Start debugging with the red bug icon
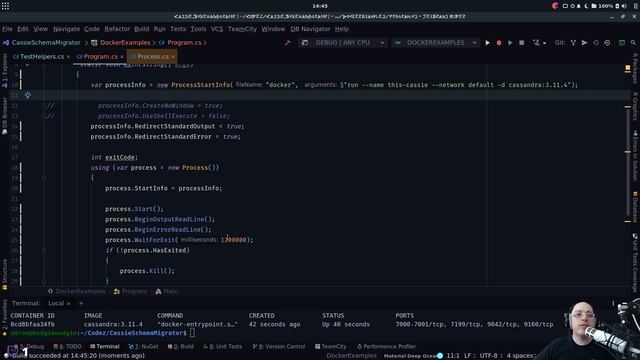Image resolution: width=640 pixels, height=360 pixels. coord(499,42)
